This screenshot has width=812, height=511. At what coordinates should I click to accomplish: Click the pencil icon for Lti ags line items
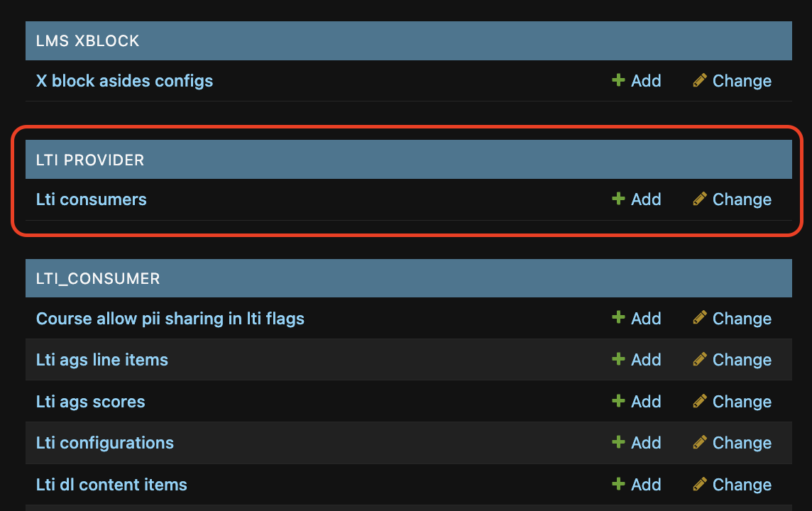pos(700,359)
